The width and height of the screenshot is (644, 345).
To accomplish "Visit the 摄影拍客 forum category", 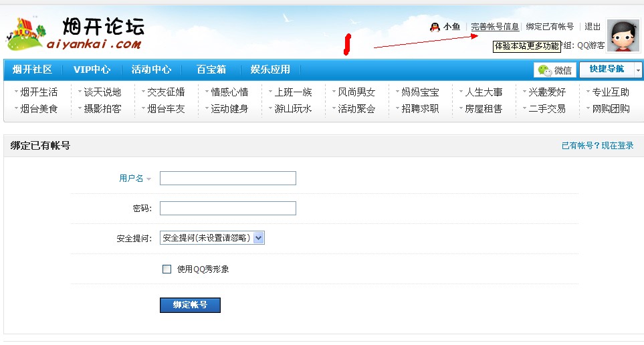I will tap(103, 109).
